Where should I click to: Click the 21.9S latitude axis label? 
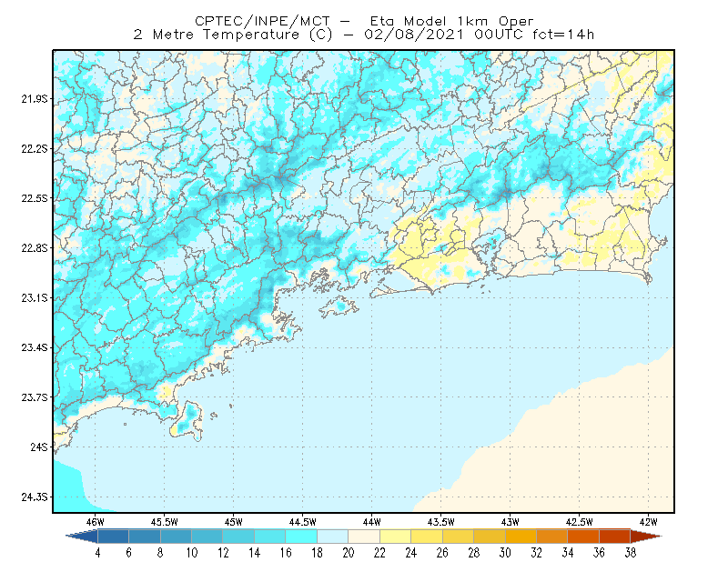pyautogui.click(x=35, y=99)
